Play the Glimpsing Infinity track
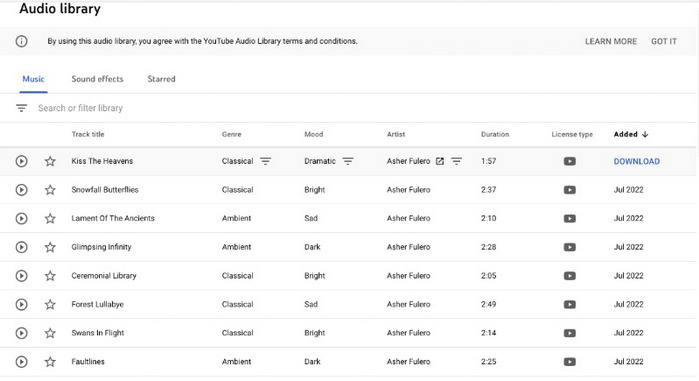This screenshot has width=699, height=381. point(21,247)
